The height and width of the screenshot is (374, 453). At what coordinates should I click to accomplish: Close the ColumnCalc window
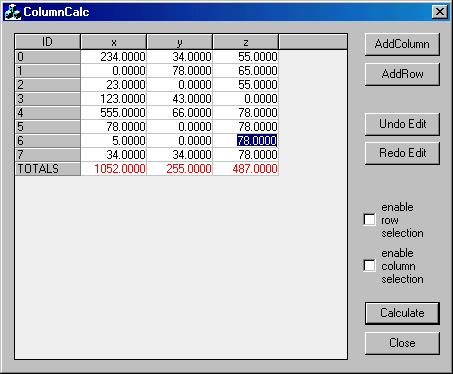440,12
